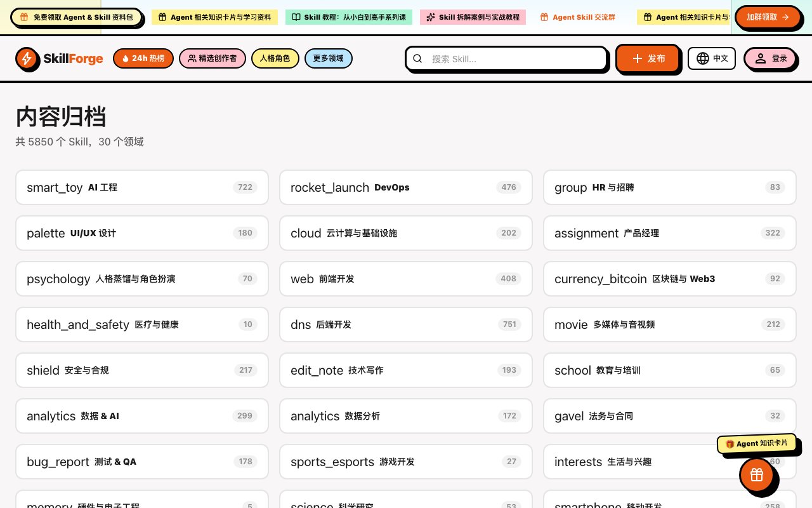Open the floating orange gift button

pyautogui.click(x=756, y=474)
